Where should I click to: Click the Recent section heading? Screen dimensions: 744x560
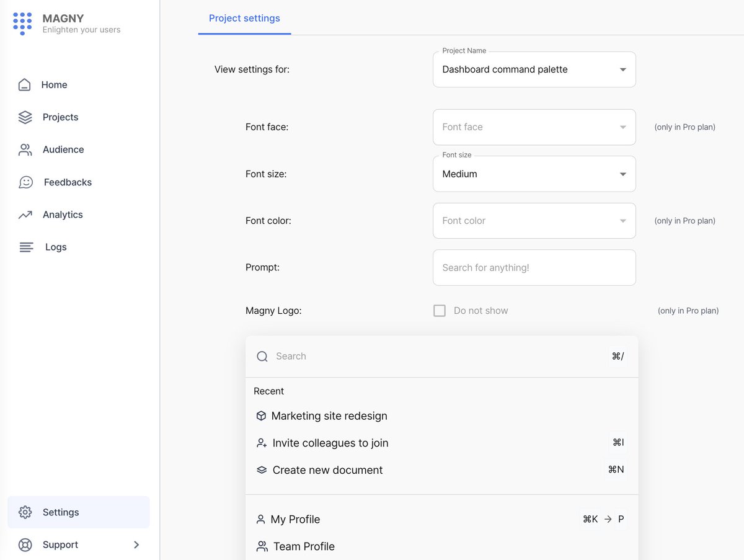coord(268,391)
